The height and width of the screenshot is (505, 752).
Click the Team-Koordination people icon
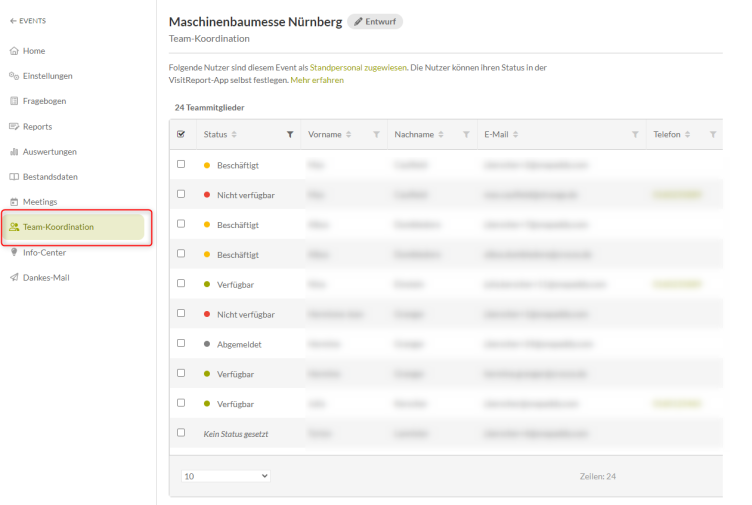14,227
